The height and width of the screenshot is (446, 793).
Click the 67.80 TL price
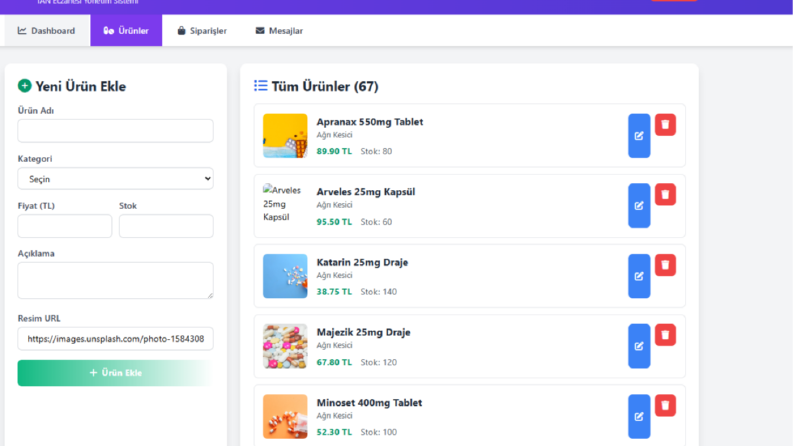334,362
